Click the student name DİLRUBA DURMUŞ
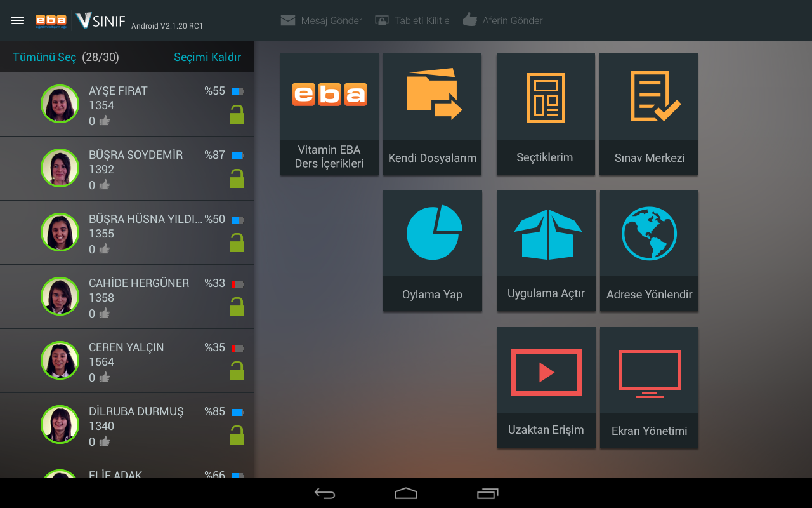 tap(136, 411)
